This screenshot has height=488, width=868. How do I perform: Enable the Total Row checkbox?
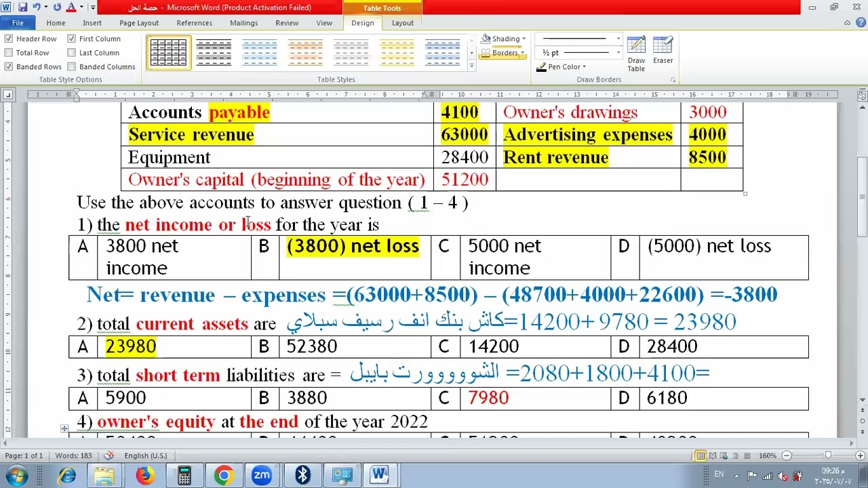pos(9,53)
